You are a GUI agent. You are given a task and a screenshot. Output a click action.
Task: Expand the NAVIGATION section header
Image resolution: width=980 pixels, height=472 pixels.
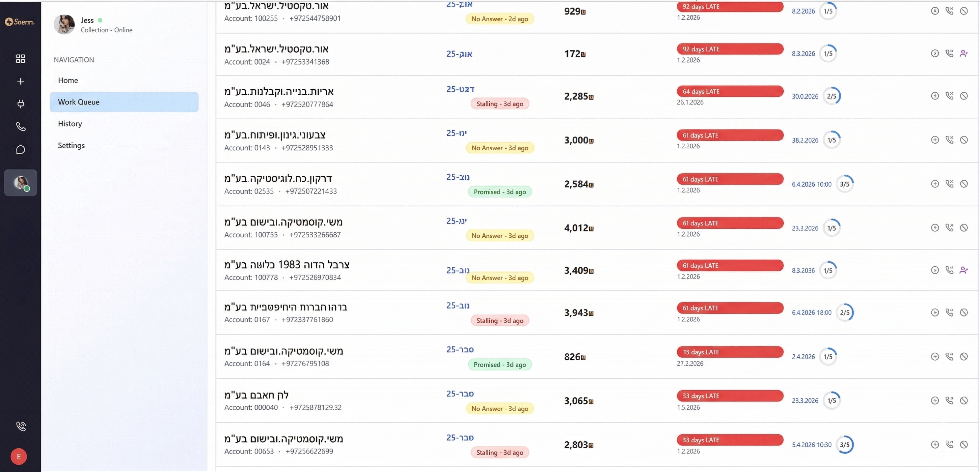coord(74,60)
